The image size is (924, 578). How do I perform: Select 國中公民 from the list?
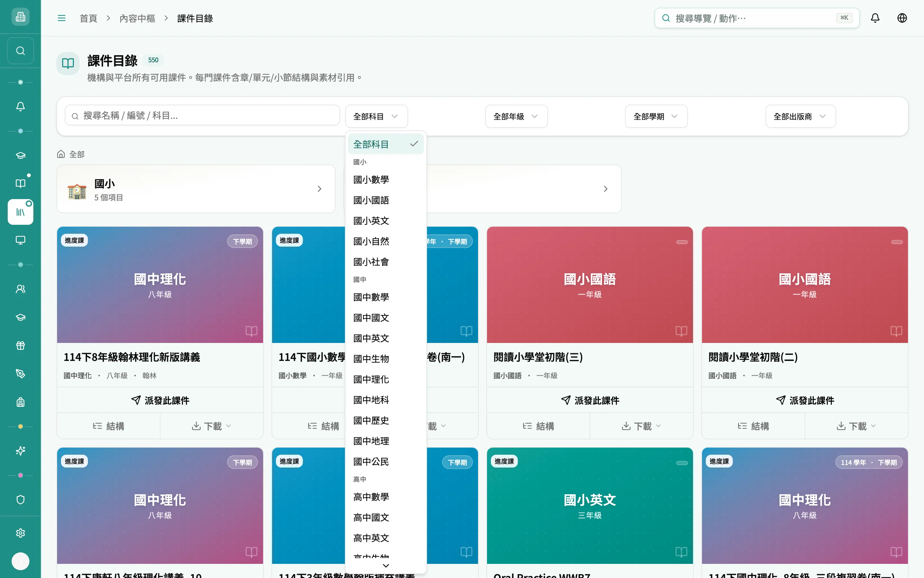386,461
